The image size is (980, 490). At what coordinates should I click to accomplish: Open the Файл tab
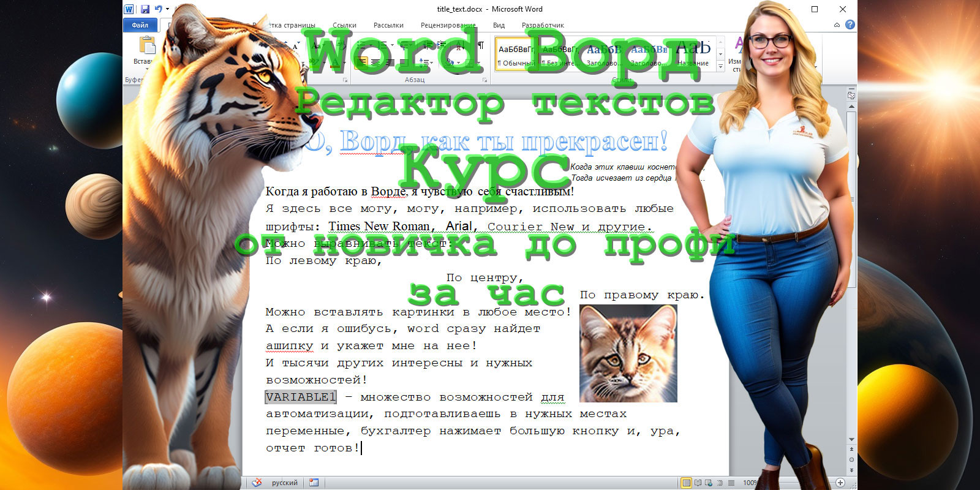140,25
